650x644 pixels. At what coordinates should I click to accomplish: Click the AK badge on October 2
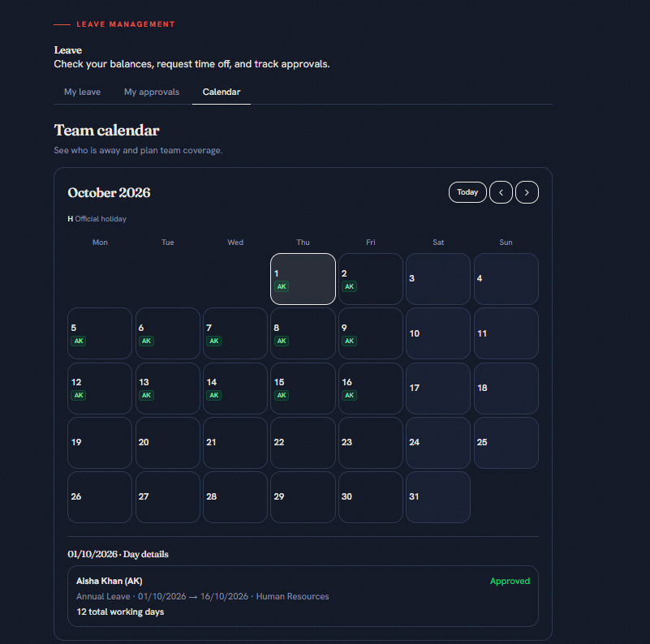click(349, 286)
